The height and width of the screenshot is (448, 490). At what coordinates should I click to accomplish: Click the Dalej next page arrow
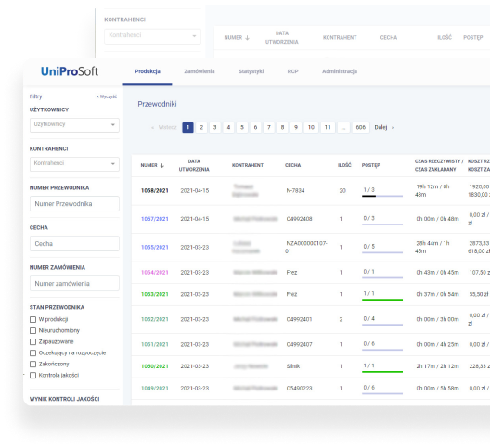[393, 127]
